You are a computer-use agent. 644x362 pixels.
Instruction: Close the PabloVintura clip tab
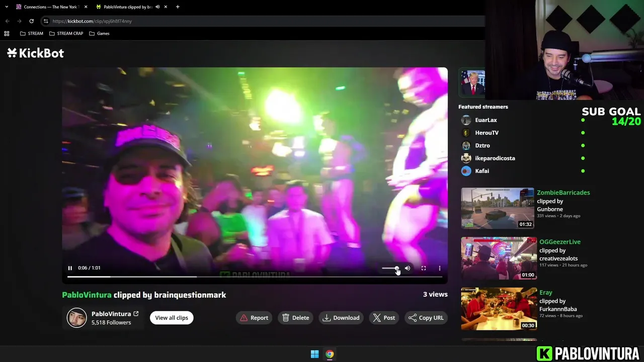click(166, 7)
